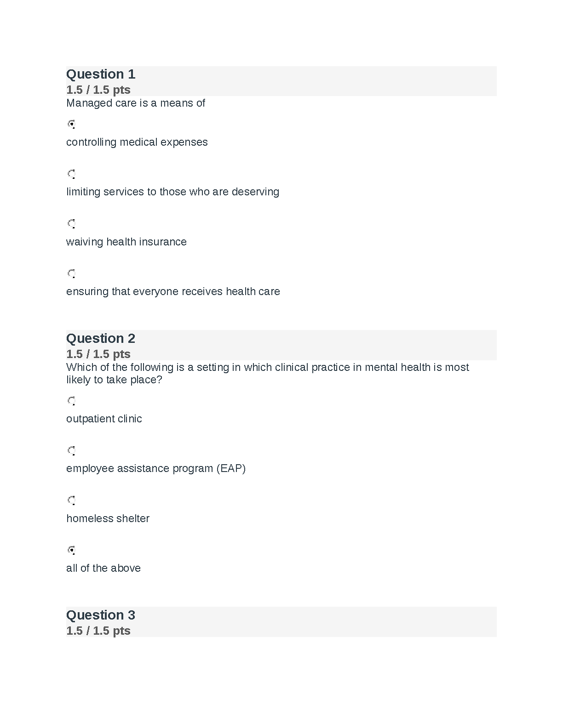Image resolution: width=563 pixels, height=728 pixels.
Task: Select the radio button above 'homeless shelter'
Action: pyautogui.click(x=71, y=500)
